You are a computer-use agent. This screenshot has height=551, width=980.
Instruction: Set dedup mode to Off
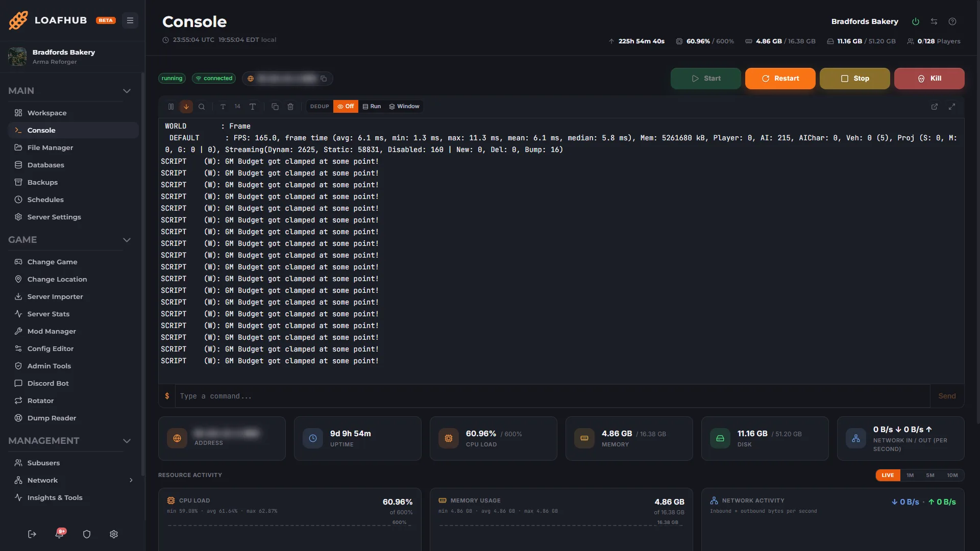tap(346, 107)
